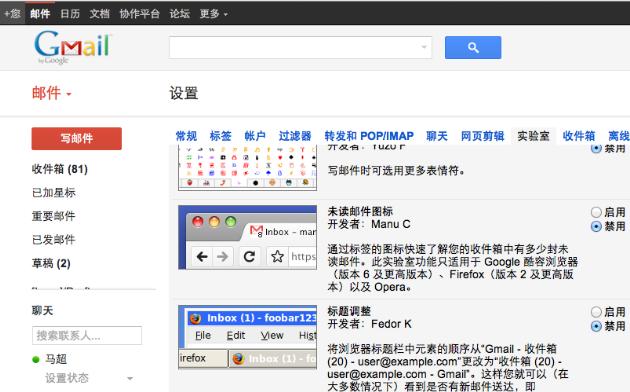
Task: Open 日历 in the top bar
Action: [x=70, y=14]
